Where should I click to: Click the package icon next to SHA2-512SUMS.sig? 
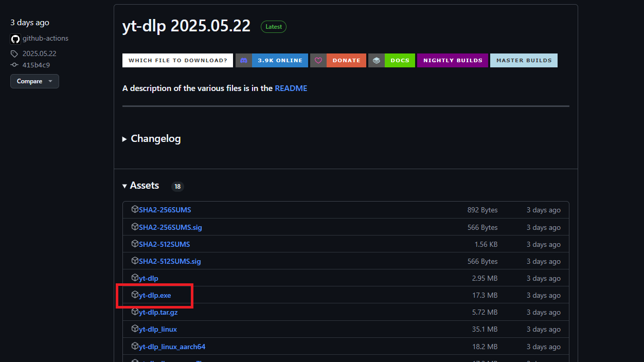click(x=135, y=261)
